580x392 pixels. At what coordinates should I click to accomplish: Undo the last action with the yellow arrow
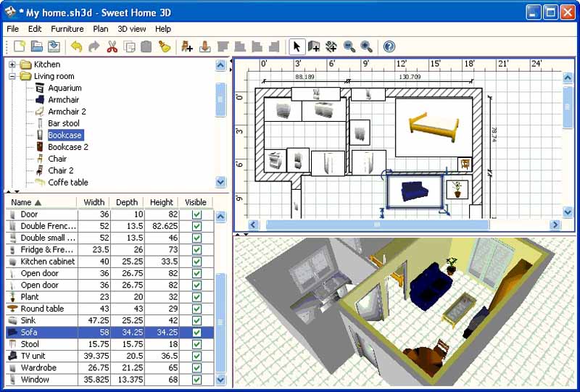click(x=77, y=46)
